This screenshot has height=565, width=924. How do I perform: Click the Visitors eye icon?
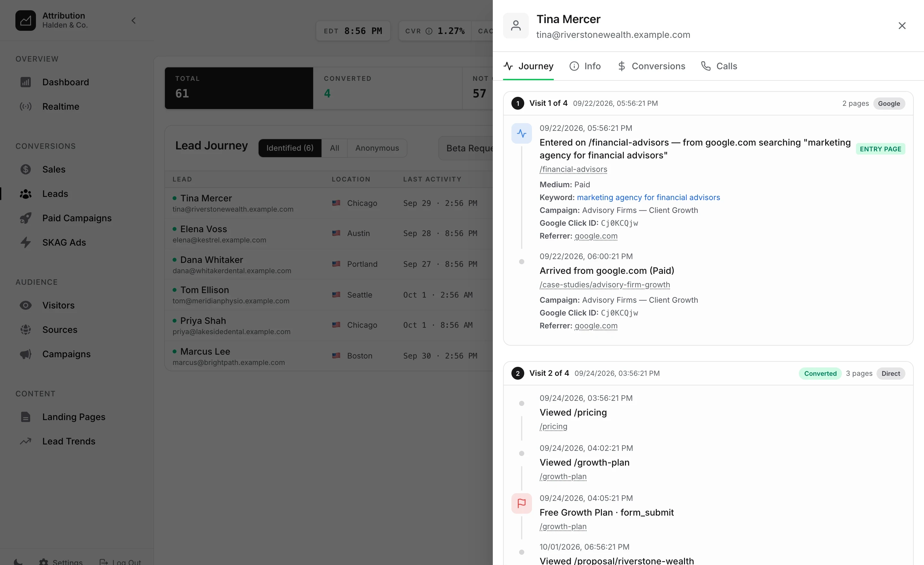pos(25,305)
